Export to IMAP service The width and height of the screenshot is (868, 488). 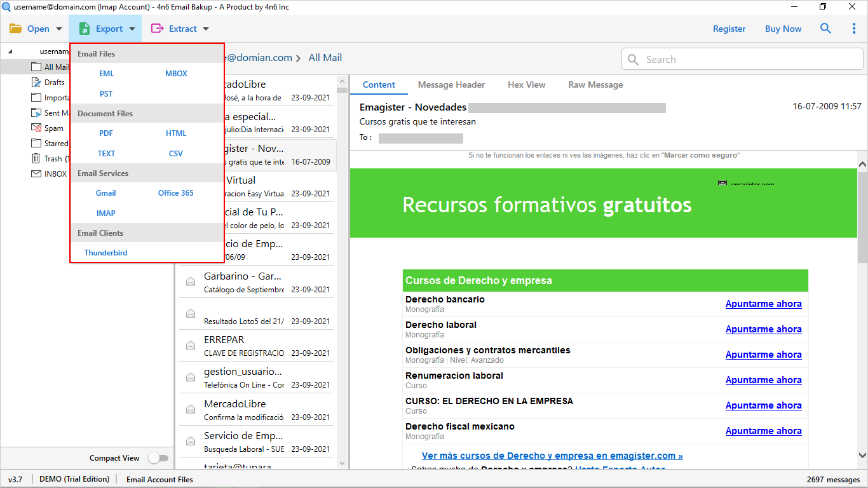(x=106, y=213)
